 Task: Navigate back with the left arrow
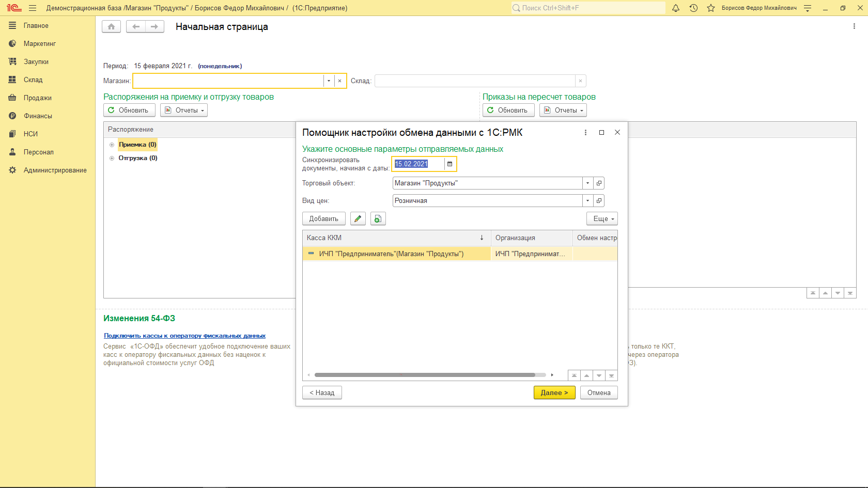[x=136, y=26]
